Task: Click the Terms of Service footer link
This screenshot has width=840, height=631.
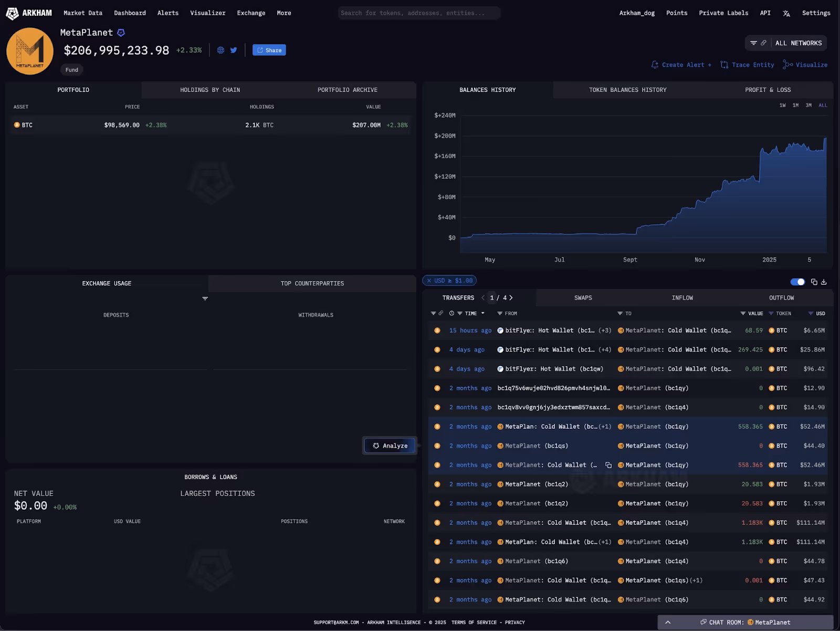Action: click(x=474, y=623)
